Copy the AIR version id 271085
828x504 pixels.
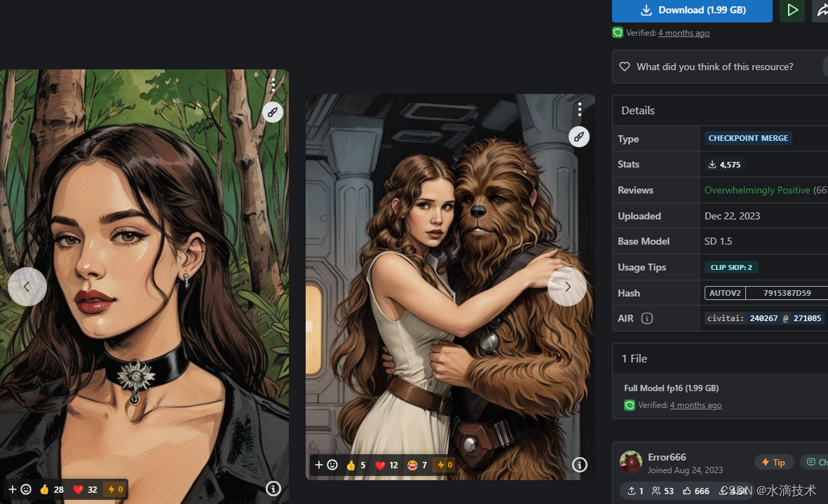[x=808, y=318]
